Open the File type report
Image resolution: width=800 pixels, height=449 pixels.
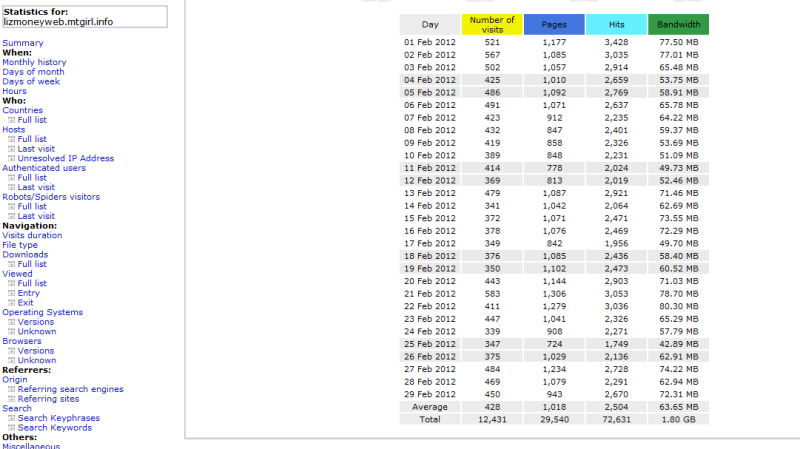coord(20,245)
